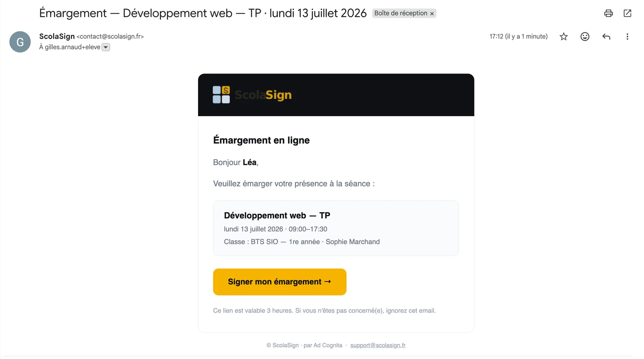Open the three-dot more options menu
The image size is (644, 359).
coord(627,37)
